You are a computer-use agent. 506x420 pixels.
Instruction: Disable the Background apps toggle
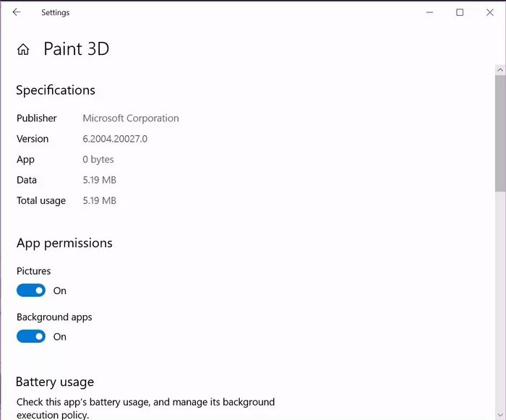click(31, 336)
